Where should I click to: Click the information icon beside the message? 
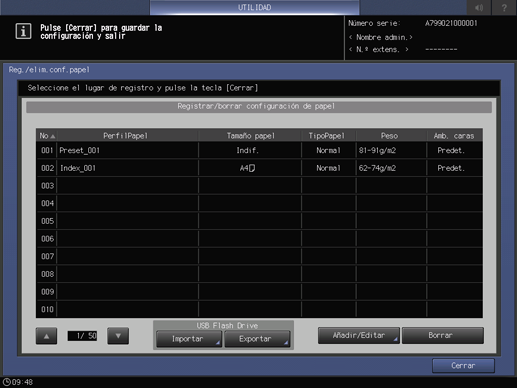[x=23, y=31]
